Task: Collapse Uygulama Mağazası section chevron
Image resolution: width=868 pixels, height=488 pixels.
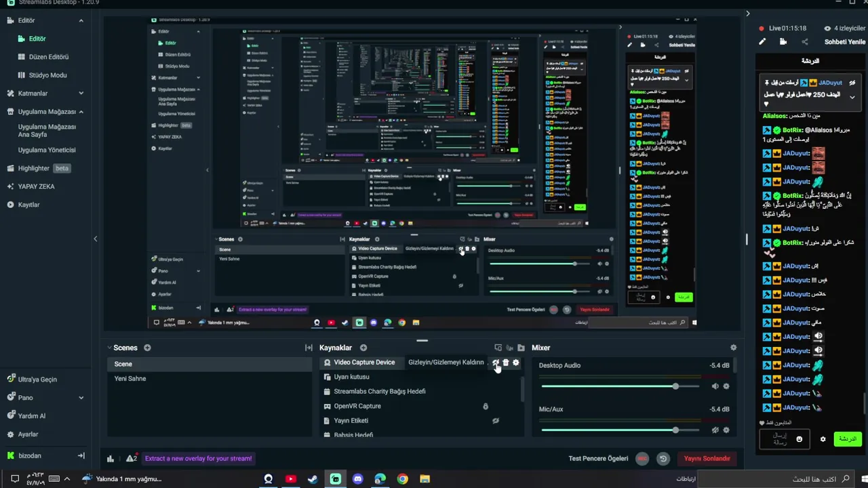Action: tap(81, 112)
